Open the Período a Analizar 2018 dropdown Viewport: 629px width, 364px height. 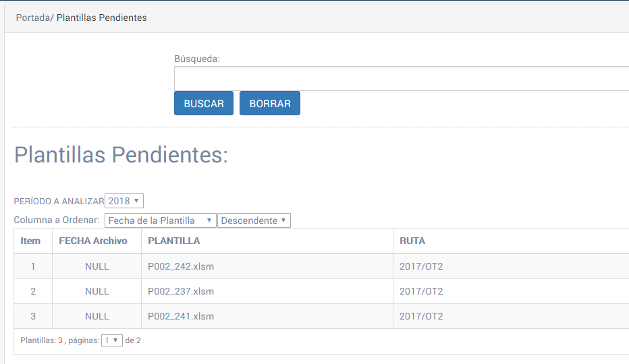click(x=124, y=201)
